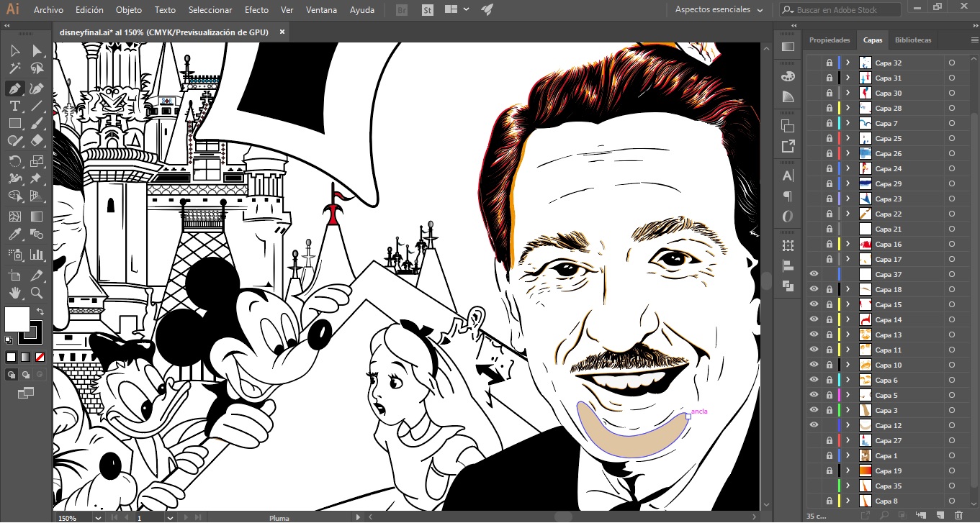This screenshot has width=980, height=523.
Task: Expand layer Capa 14 contents
Action: pos(848,319)
